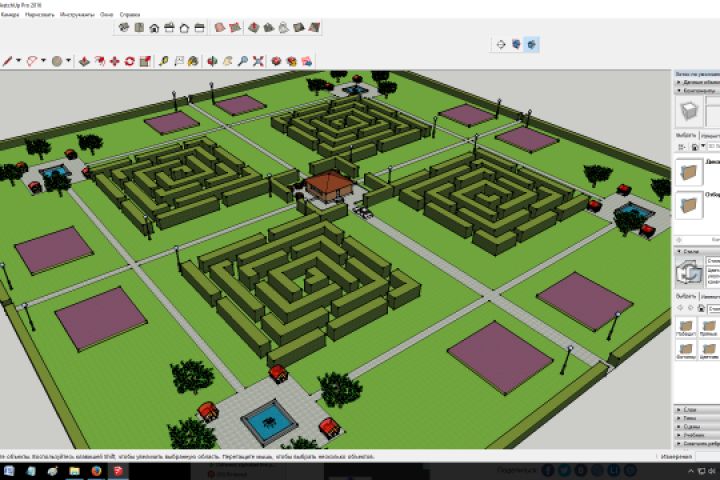
Task: Open the Инструменты menu
Action: click(x=77, y=15)
